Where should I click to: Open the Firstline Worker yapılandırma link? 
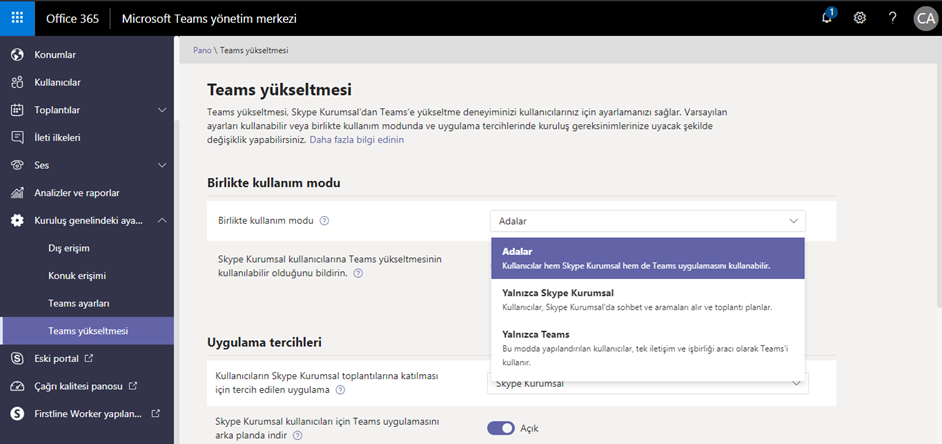click(x=88, y=413)
